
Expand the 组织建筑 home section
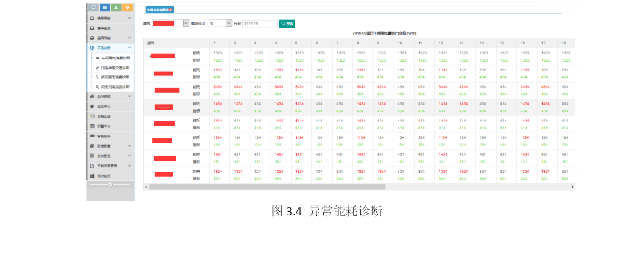[x=111, y=96]
